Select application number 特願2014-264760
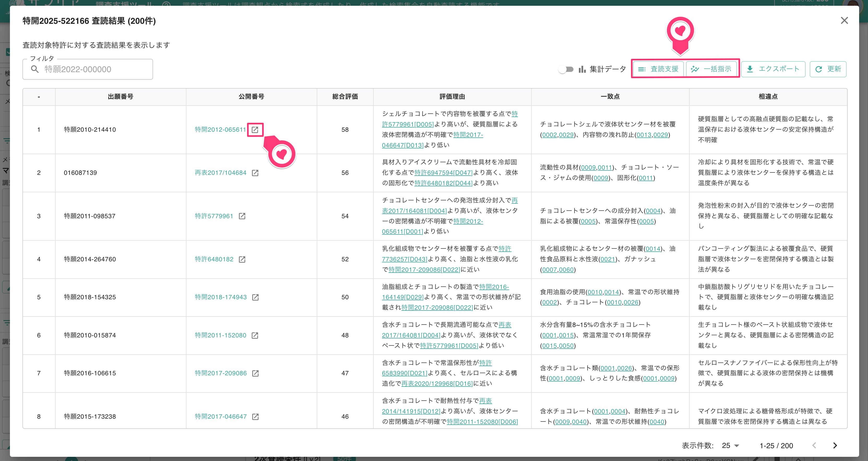 coord(90,259)
